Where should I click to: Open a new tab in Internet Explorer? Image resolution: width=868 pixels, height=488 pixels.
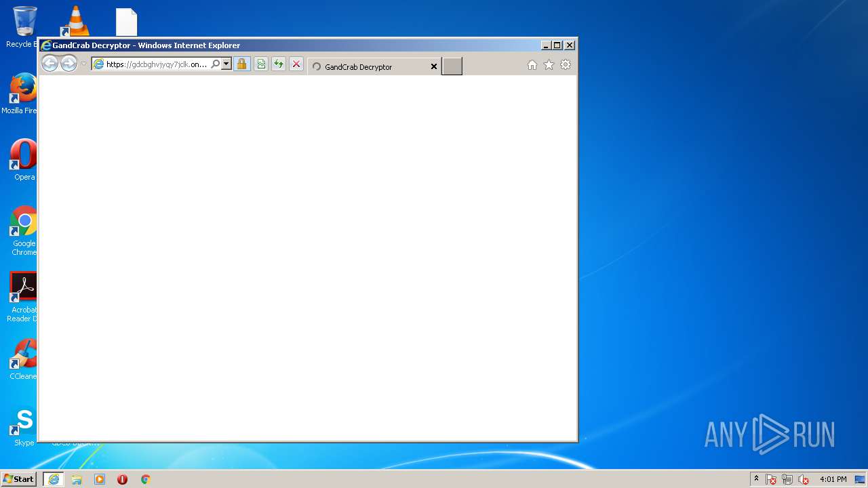452,66
